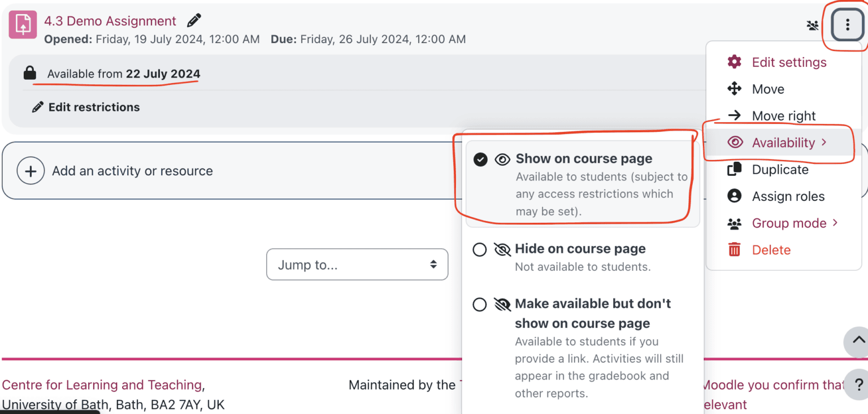The image size is (868, 414).
Task: Open the Jump to navigation dropdown
Action: [357, 264]
